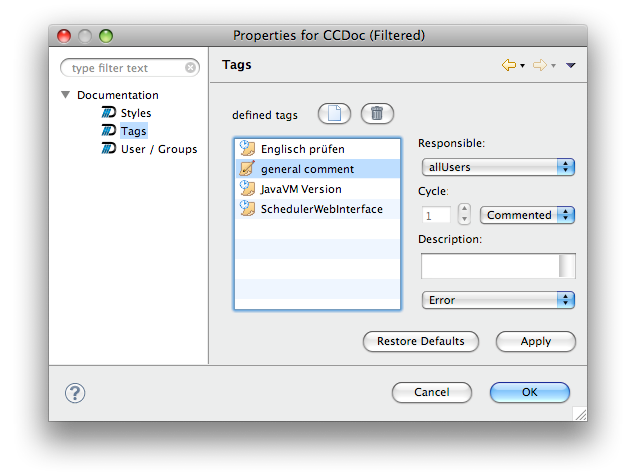Click the User / Groups page icon
The height and width of the screenshot is (476, 627).
(108, 148)
